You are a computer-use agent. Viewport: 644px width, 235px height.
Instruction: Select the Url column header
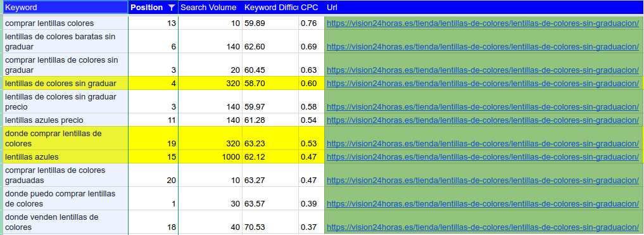click(484, 8)
